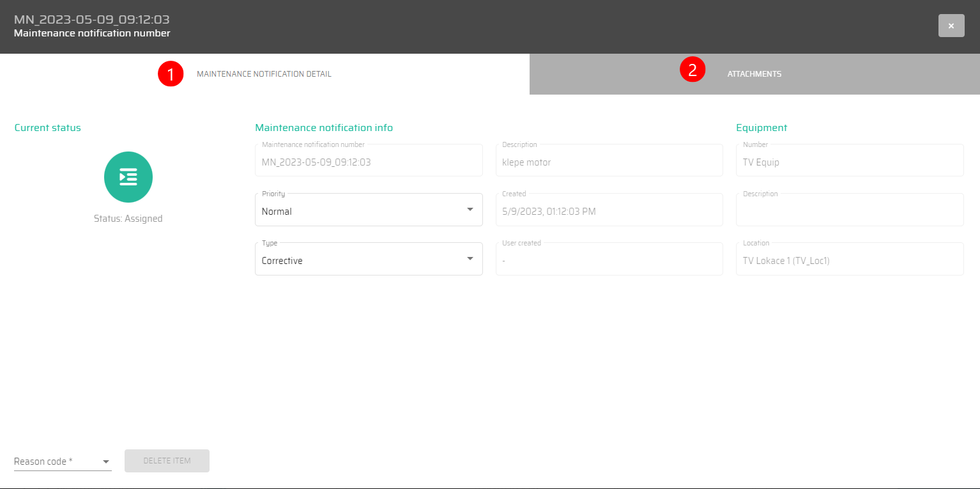Image resolution: width=980 pixels, height=489 pixels.
Task: Click the 'Status: Assigned' text label
Action: pyautogui.click(x=128, y=219)
